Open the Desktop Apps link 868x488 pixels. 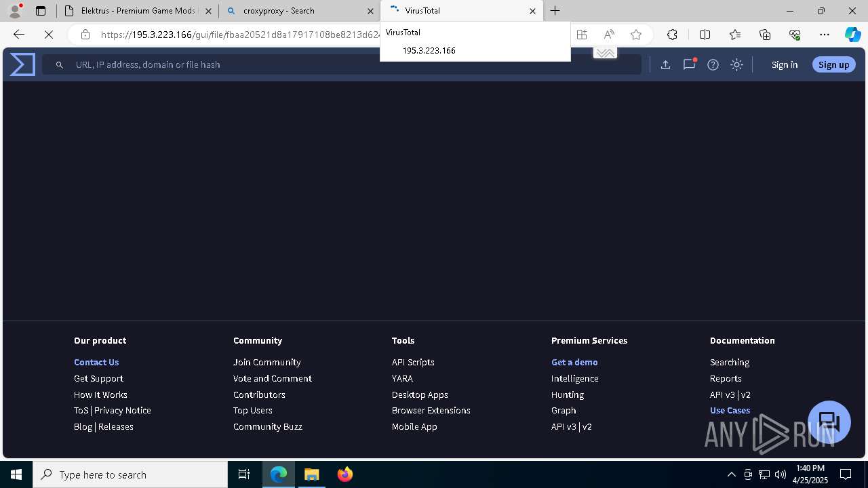point(420,394)
